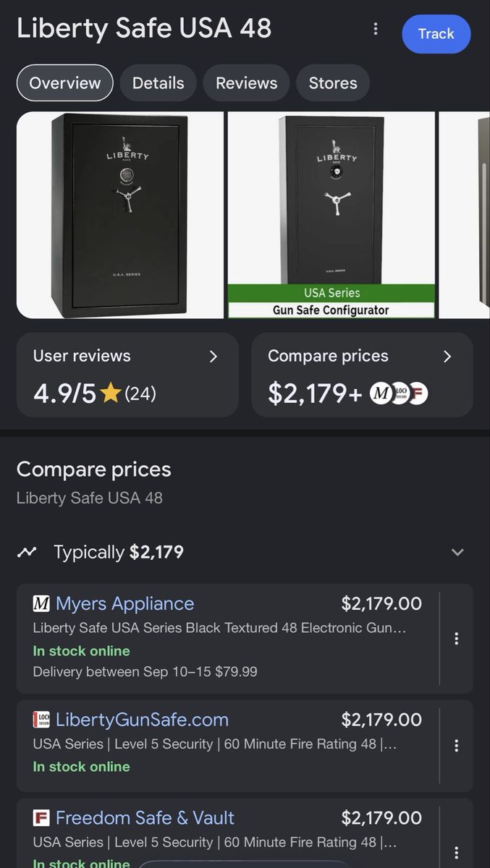Switch to the Details tab
490x868 pixels.
click(x=158, y=83)
